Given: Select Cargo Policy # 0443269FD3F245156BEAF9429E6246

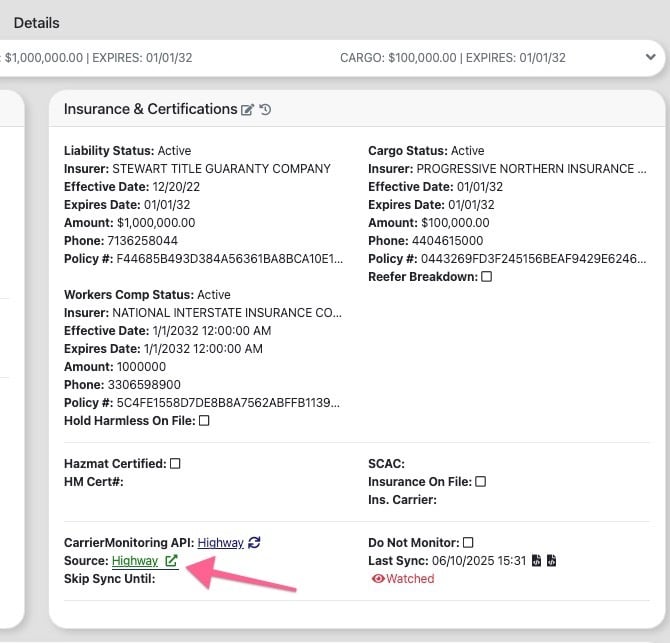Looking at the screenshot, I should click(533, 259).
